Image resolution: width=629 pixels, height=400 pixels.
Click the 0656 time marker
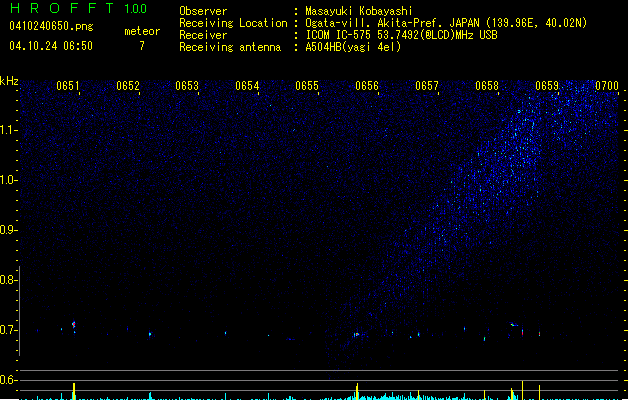point(367,86)
